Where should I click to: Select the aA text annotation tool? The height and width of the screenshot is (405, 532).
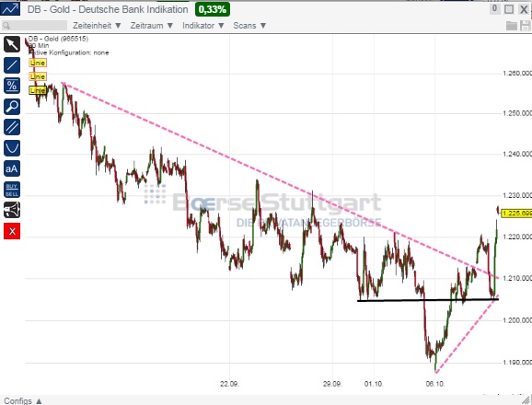pyautogui.click(x=12, y=168)
